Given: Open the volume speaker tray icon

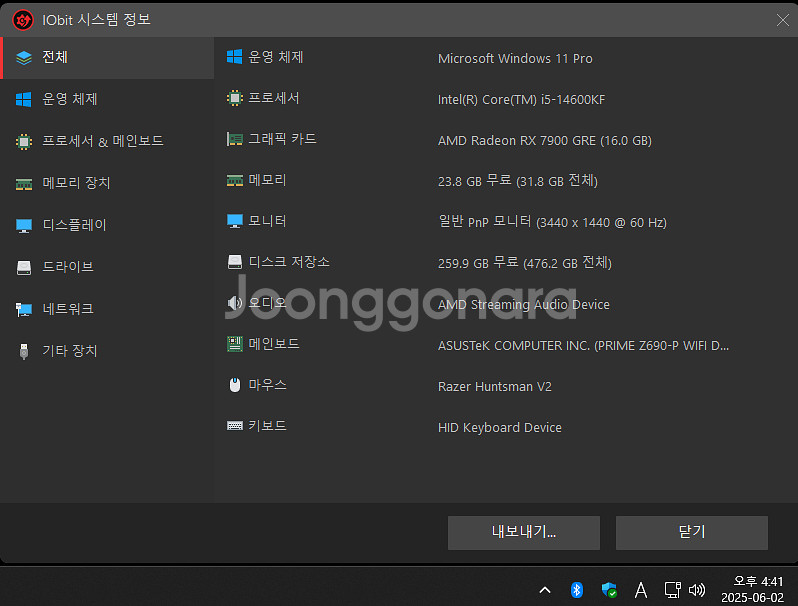Looking at the screenshot, I should 697,590.
